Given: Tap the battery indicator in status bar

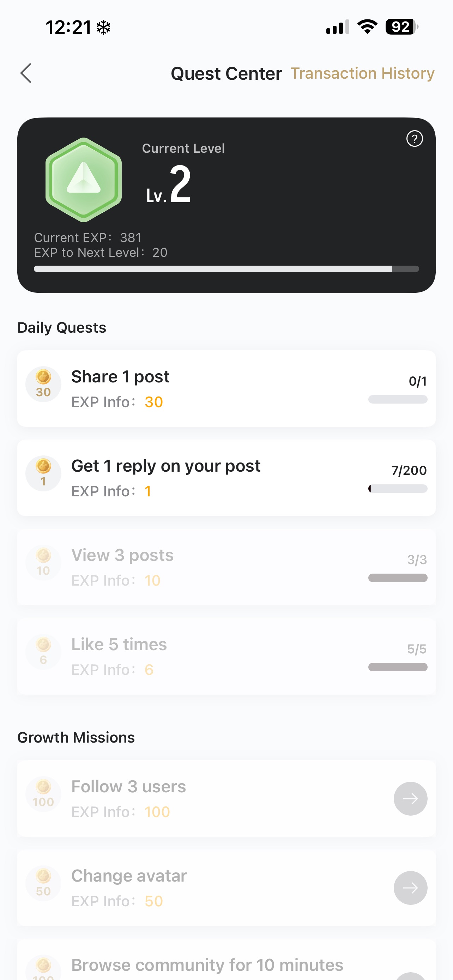Looking at the screenshot, I should [x=401, y=27].
